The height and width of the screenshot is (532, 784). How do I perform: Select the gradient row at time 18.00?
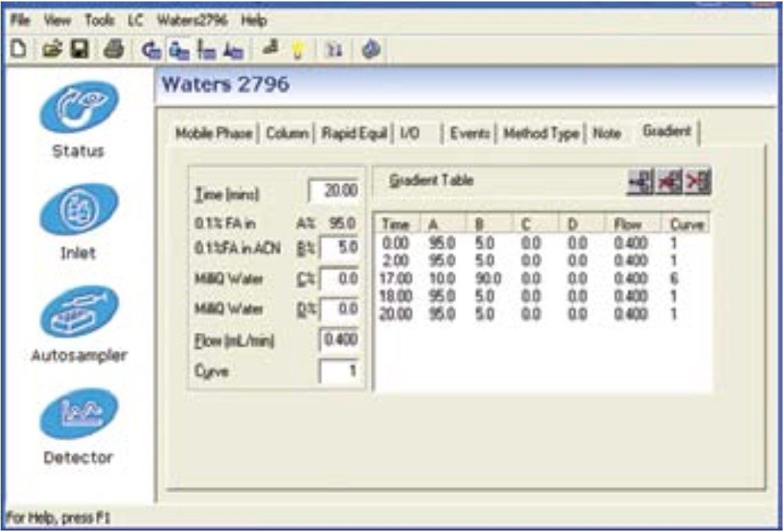[x=542, y=296]
